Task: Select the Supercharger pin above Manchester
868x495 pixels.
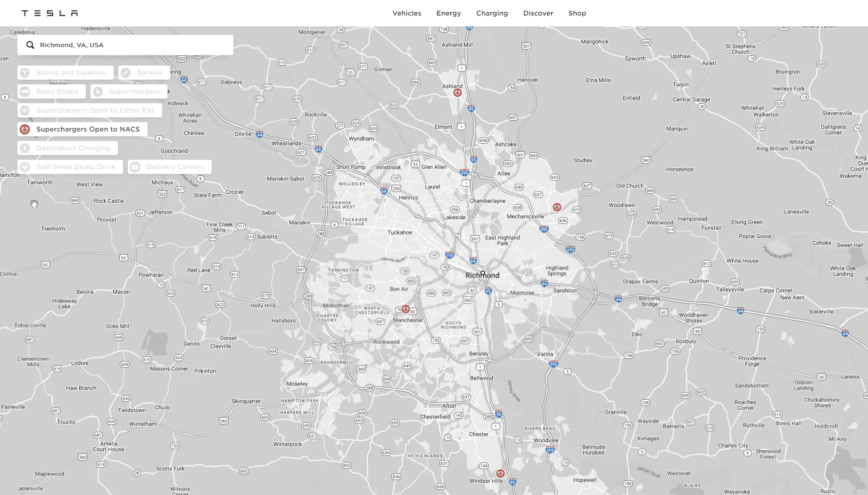Action: 405,309
